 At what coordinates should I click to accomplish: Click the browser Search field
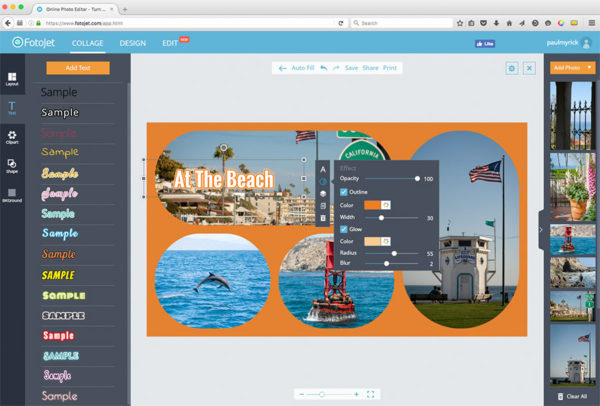(x=402, y=23)
